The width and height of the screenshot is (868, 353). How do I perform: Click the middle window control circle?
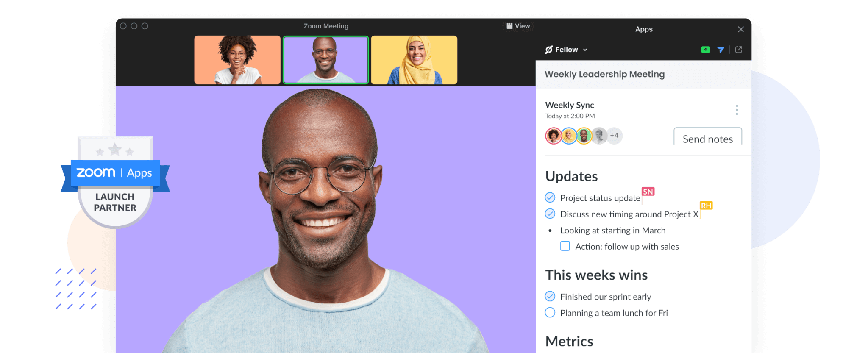(x=134, y=26)
